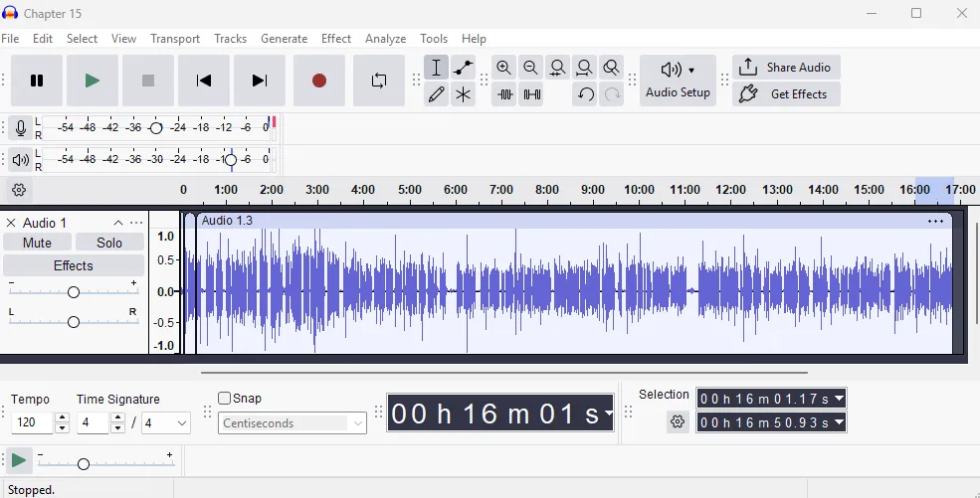Mute the Audio 1 track

click(37, 243)
